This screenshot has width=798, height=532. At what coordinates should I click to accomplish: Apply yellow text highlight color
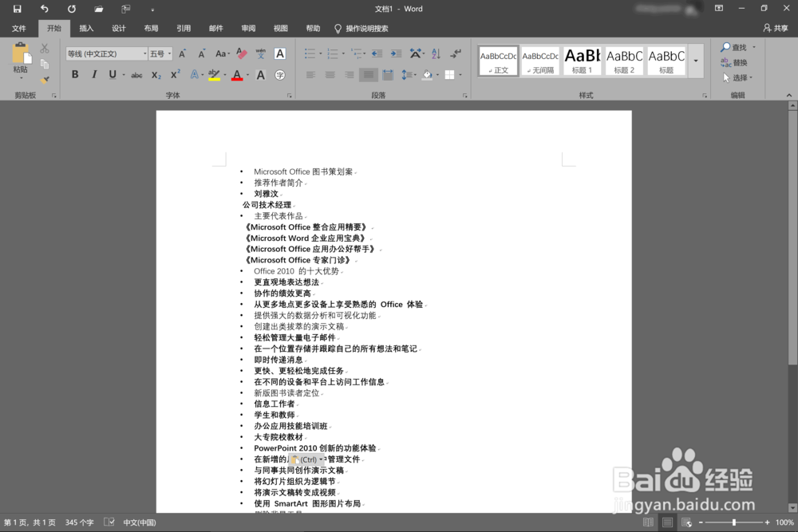pos(214,75)
